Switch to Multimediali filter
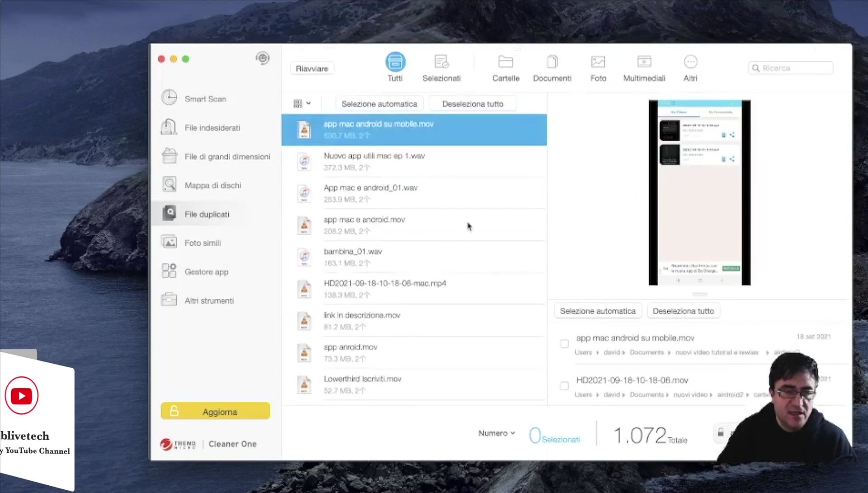The height and width of the screenshot is (493, 868). pyautogui.click(x=644, y=68)
